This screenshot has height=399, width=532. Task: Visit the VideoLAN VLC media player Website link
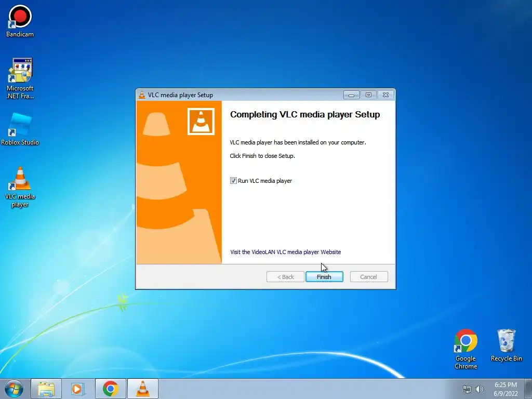click(286, 252)
